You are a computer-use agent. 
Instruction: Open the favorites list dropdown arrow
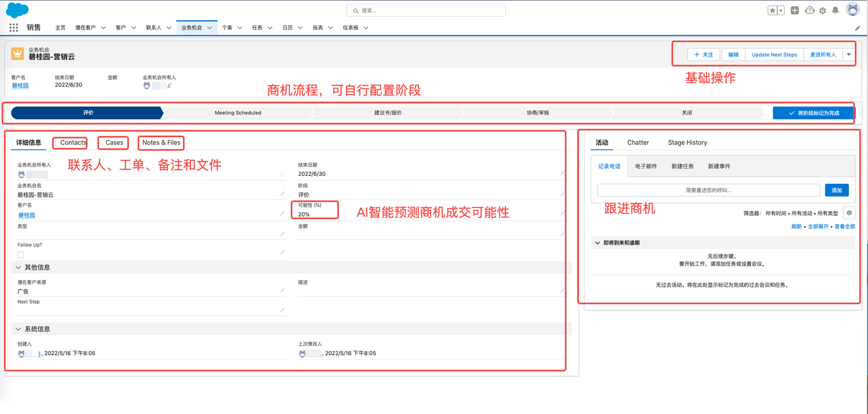[781, 10]
